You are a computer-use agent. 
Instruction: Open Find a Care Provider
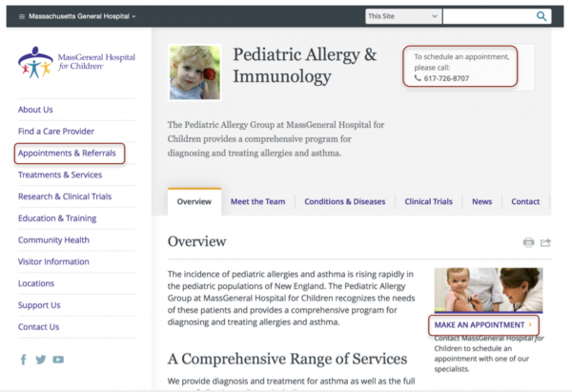click(x=56, y=132)
